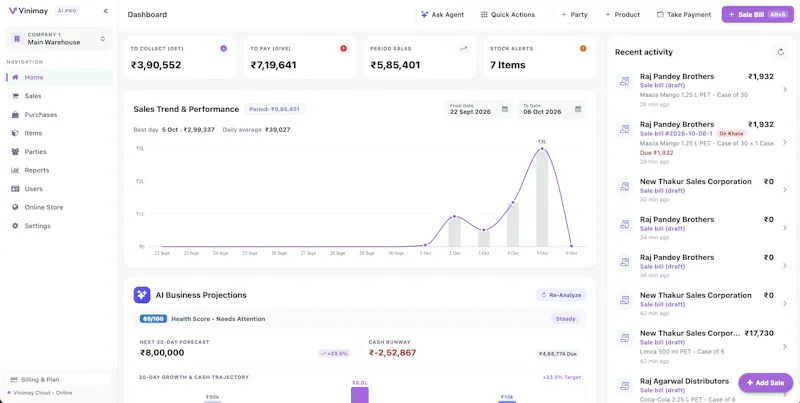800x403 pixels.
Task: Open the Company 1 Main Warehouse switcher
Action: tap(59, 39)
